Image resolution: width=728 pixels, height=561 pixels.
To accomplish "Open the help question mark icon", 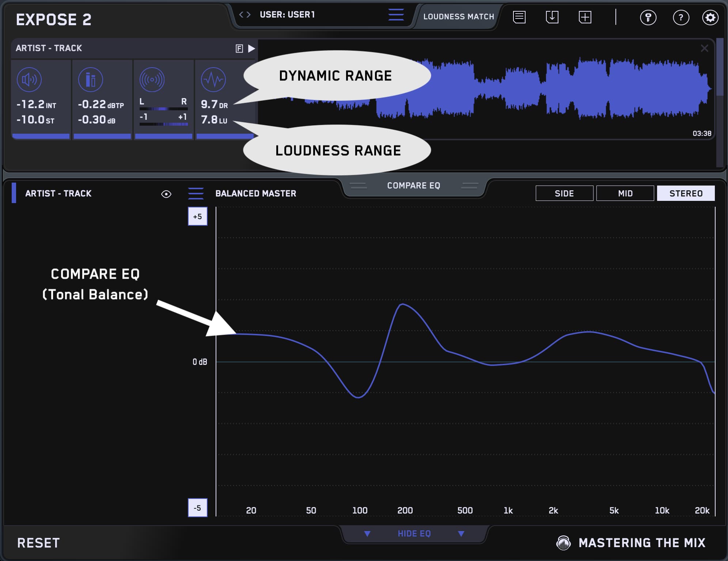I will pyautogui.click(x=681, y=18).
